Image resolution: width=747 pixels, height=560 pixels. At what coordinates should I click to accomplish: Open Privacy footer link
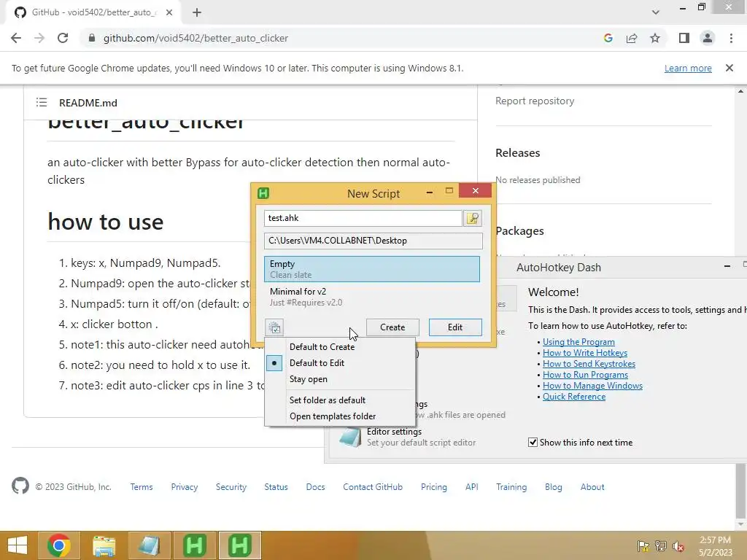pos(185,486)
